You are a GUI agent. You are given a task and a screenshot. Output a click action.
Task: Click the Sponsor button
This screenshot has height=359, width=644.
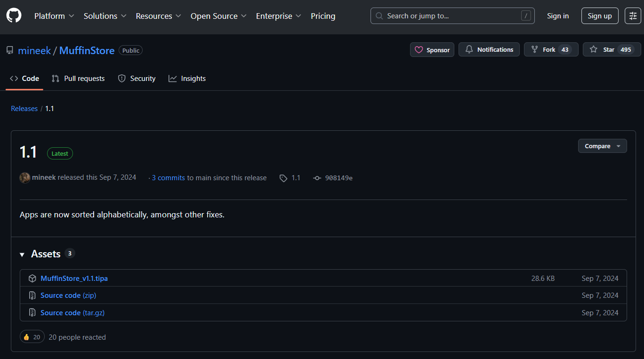[x=432, y=50]
